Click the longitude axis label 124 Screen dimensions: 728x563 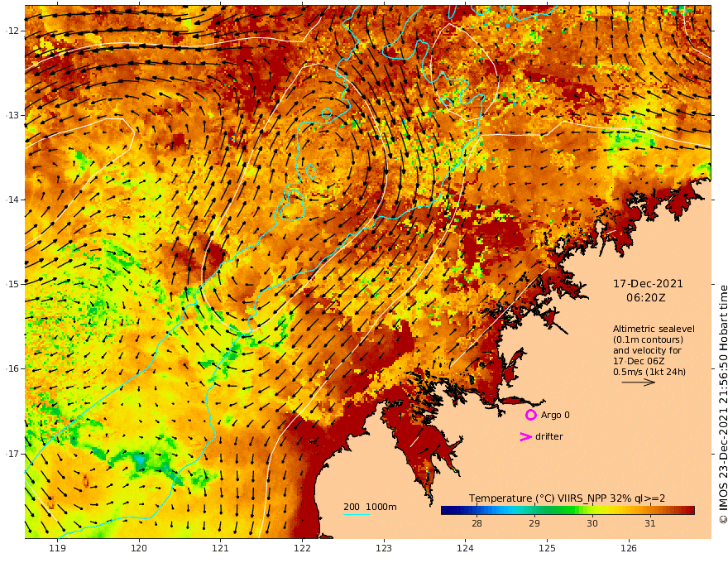coord(466,549)
